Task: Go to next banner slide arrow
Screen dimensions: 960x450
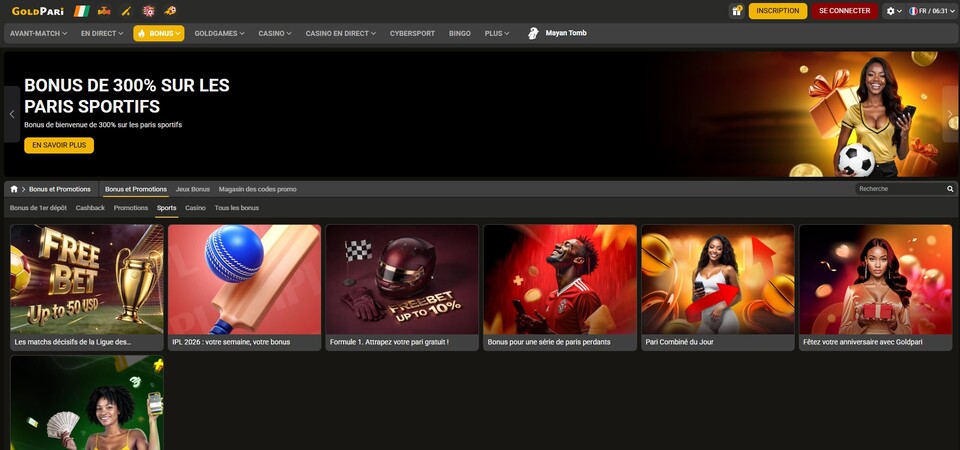Action: 950,114
